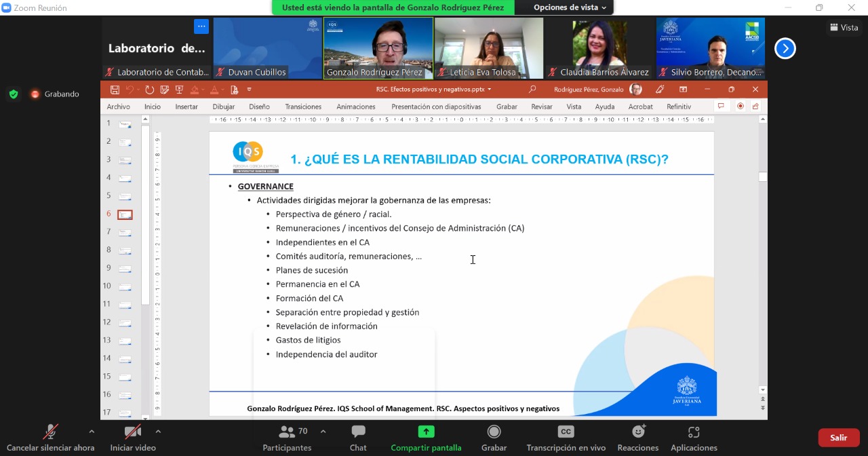Select the Redo icon in the title bar
The height and width of the screenshot is (456, 868).
click(148, 89)
